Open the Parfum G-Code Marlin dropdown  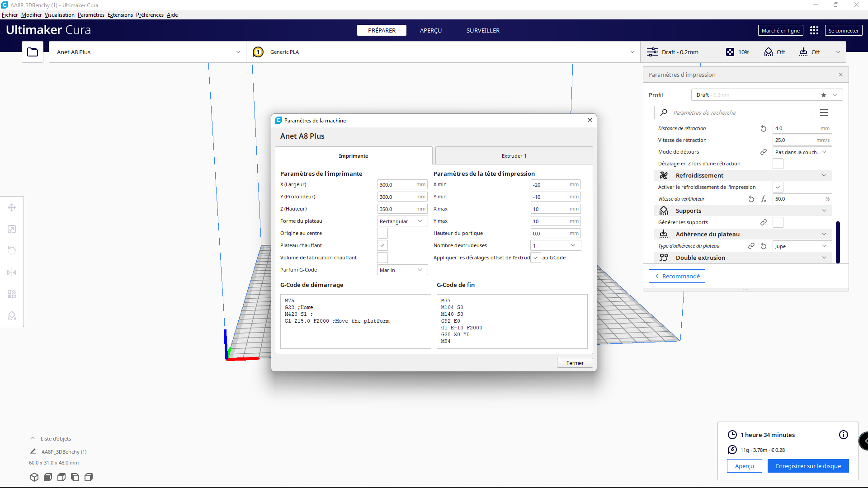coord(402,270)
